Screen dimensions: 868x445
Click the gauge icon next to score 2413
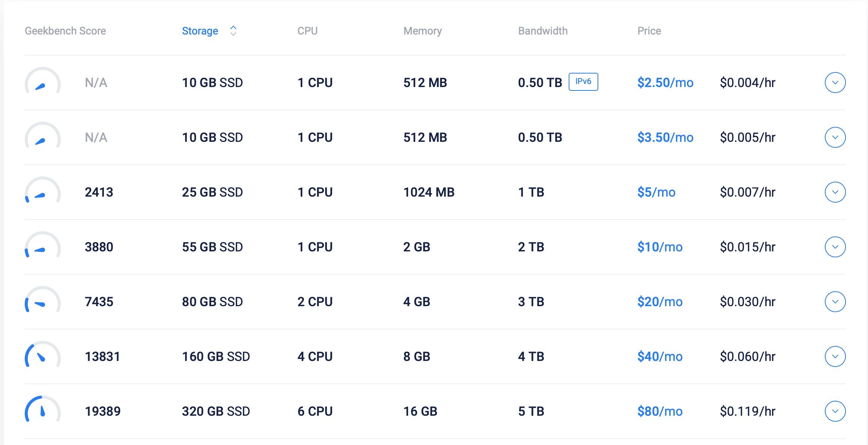43,190
